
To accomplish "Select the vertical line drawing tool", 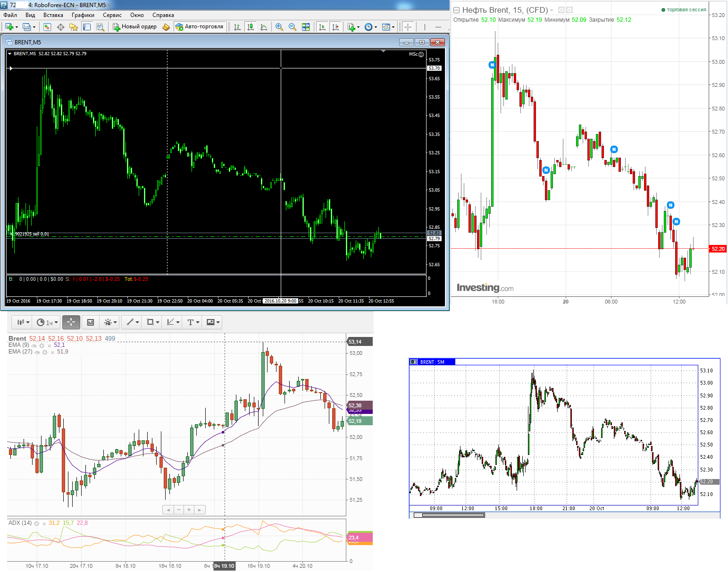I will (x=425, y=27).
